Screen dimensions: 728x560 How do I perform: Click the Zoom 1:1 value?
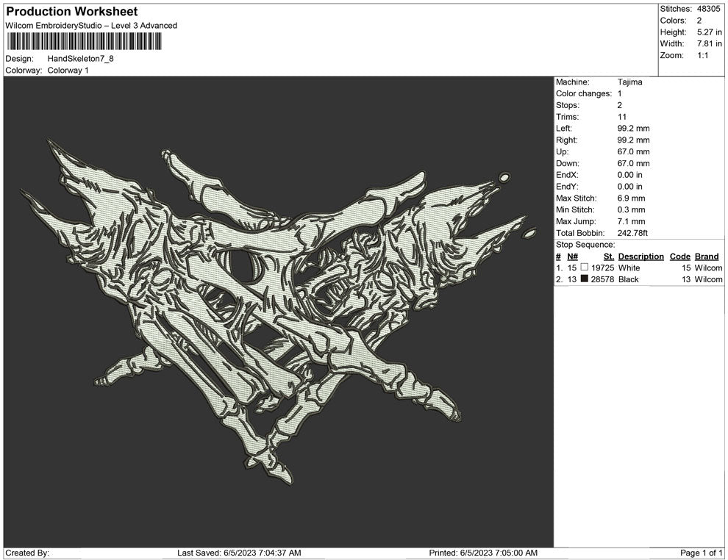point(702,56)
